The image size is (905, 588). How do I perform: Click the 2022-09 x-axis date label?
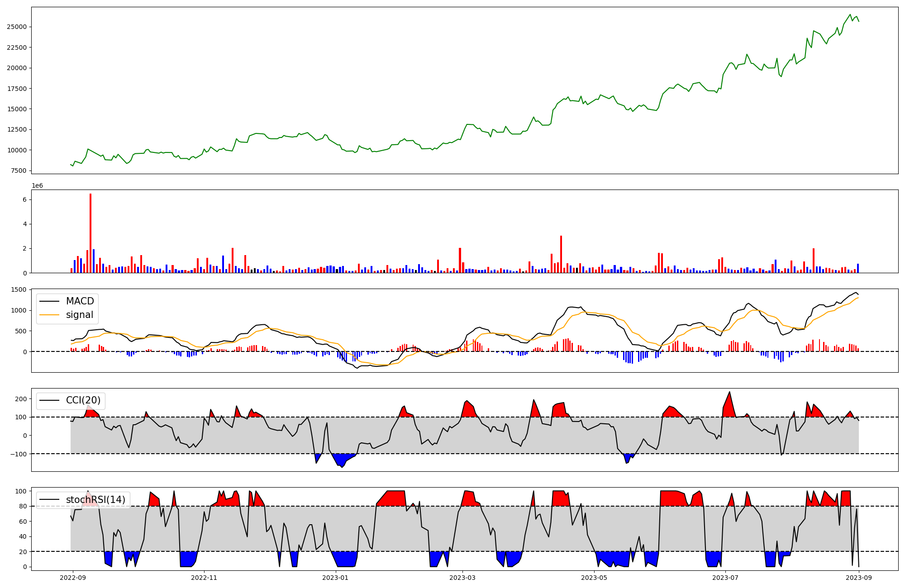click(73, 578)
